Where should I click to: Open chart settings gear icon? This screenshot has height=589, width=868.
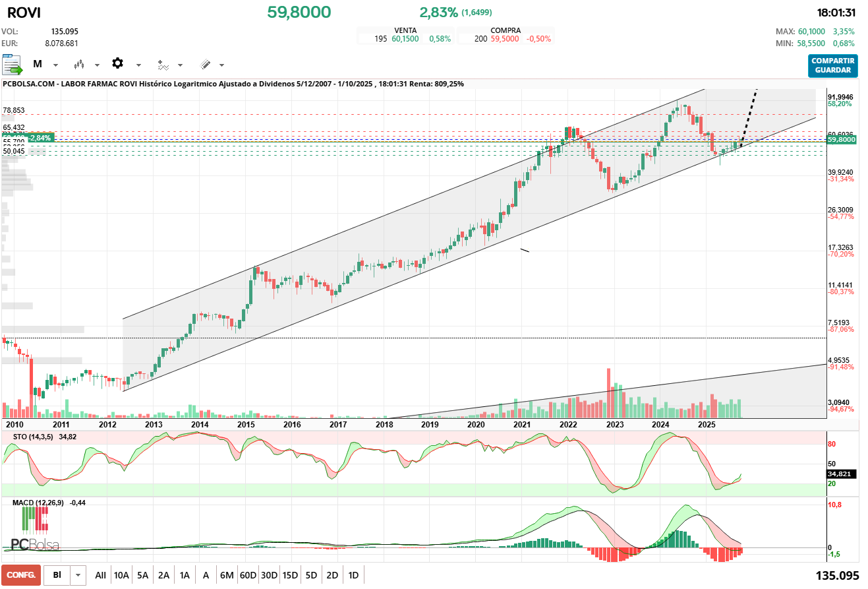tap(117, 63)
